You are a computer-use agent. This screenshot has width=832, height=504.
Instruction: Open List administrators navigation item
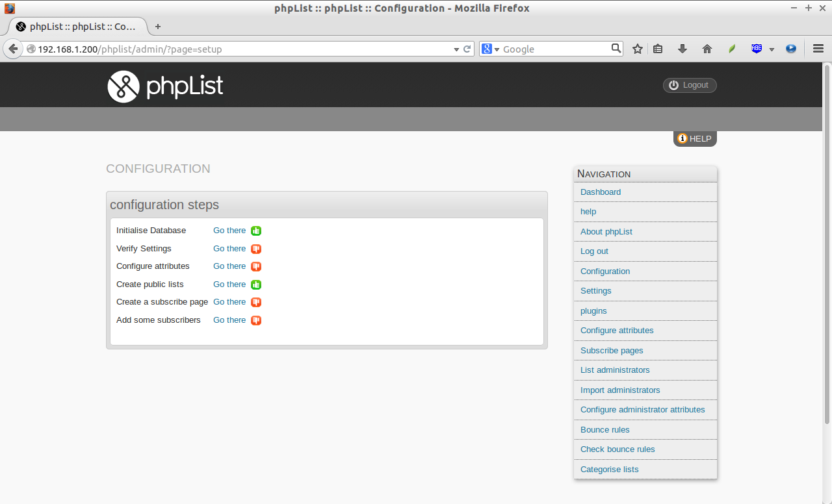pos(615,370)
